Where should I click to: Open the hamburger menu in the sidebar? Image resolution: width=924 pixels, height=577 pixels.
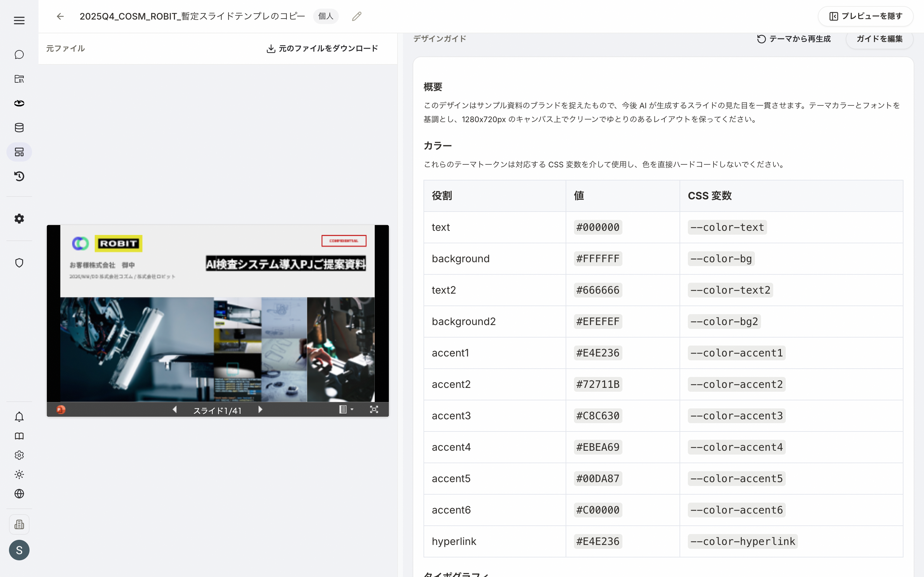(x=19, y=21)
